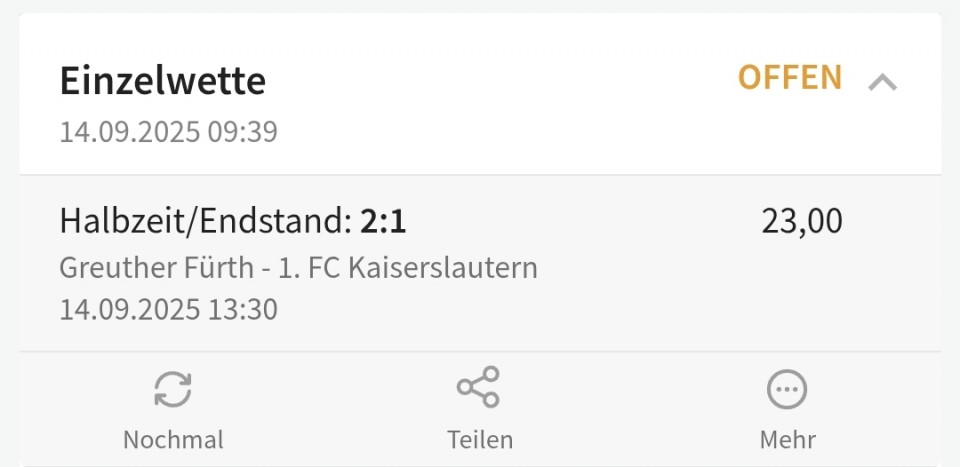Click the kickoff time 14.09.2025 13:30
The height and width of the screenshot is (467, 960).
pos(168,310)
